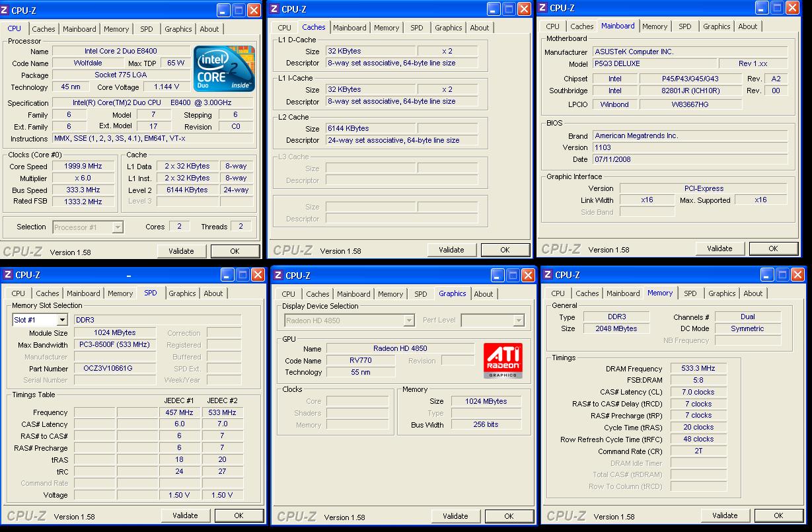Open Mainboard tab in the Caches window
The image size is (812, 532).
click(350, 28)
